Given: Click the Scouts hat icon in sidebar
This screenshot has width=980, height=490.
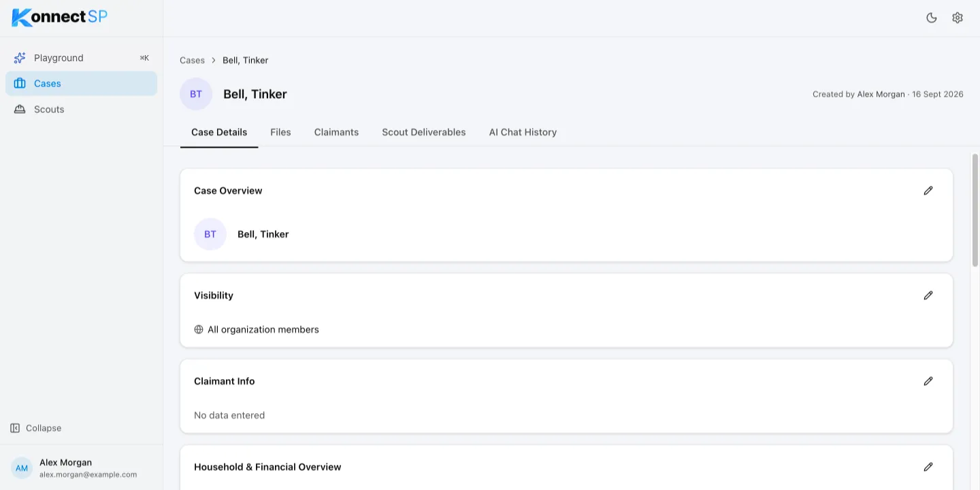Looking at the screenshot, I should click(x=20, y=110).
